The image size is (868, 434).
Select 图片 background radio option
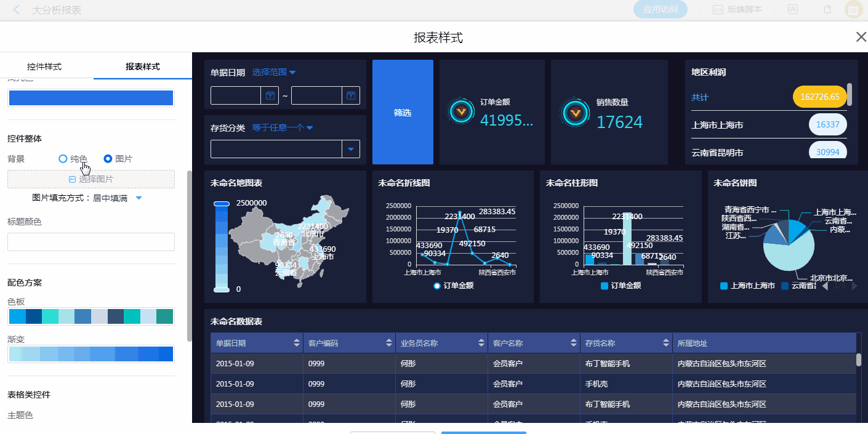pos(108,159)
